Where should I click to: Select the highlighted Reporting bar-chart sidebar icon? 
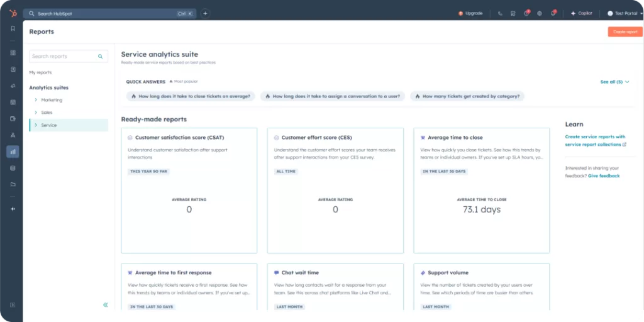[13, 152]
